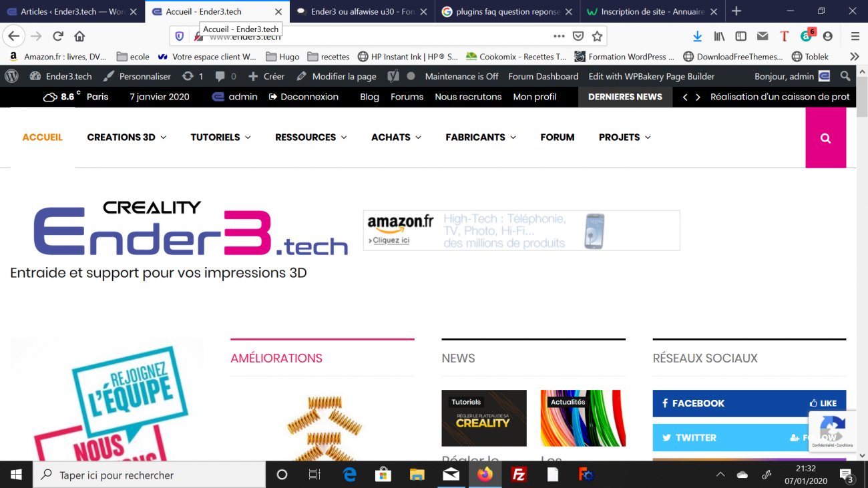Click the Blog link in top bar
This screenshot has height=488, width=868.
click(x=369, y=97)
